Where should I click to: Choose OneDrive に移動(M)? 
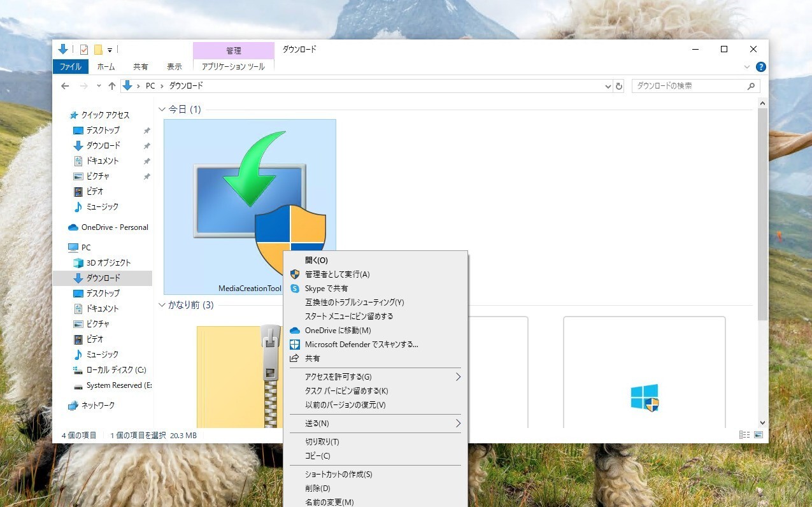coord(375,331)
